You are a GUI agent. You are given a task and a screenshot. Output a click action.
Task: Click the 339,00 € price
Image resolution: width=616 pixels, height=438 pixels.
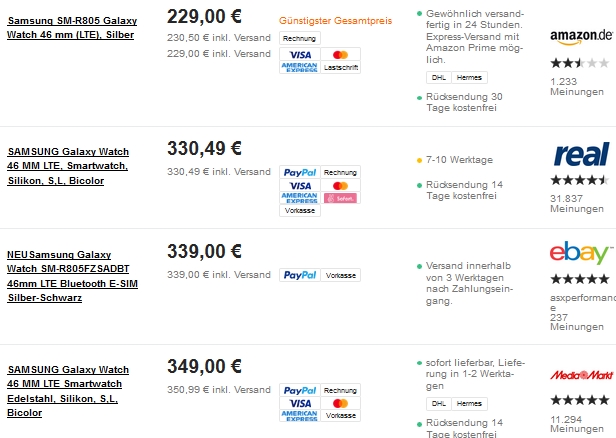204,251
